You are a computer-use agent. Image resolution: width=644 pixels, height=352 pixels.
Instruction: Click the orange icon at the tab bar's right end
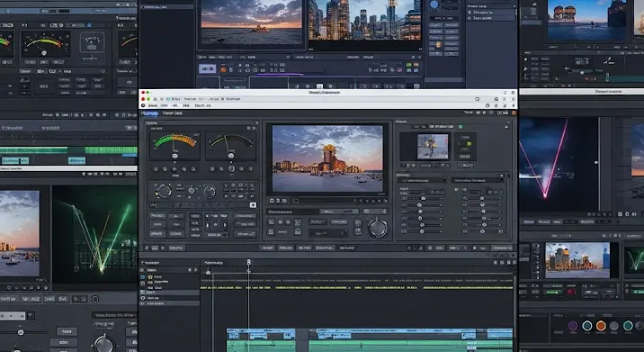pyautogui.click(x=514, y=113)
